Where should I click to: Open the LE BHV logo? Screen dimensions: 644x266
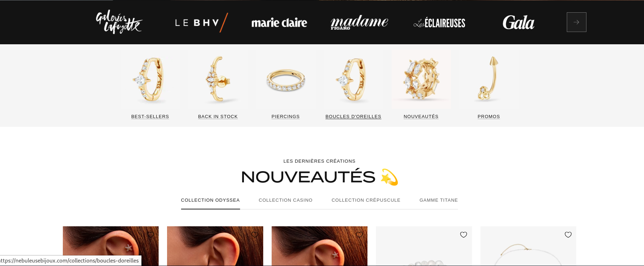coord(201,23)
